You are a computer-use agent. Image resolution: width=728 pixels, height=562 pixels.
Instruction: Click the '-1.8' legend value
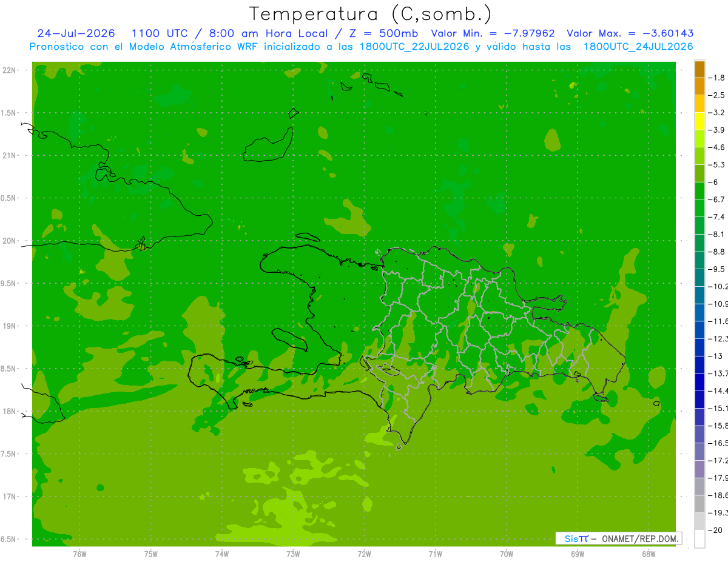point(716,78)
